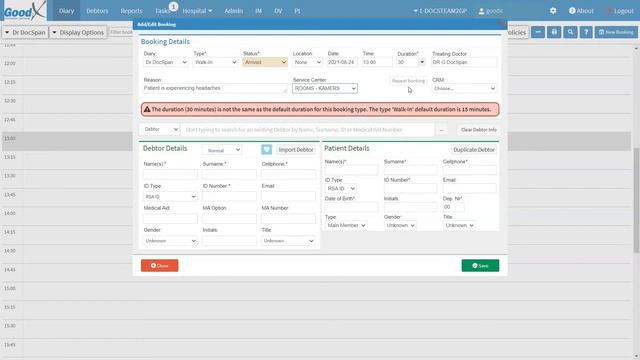The width and height of the screenshot is (640, 360).
Task: Click the user profile icon
Action: [x=481, y=11]
